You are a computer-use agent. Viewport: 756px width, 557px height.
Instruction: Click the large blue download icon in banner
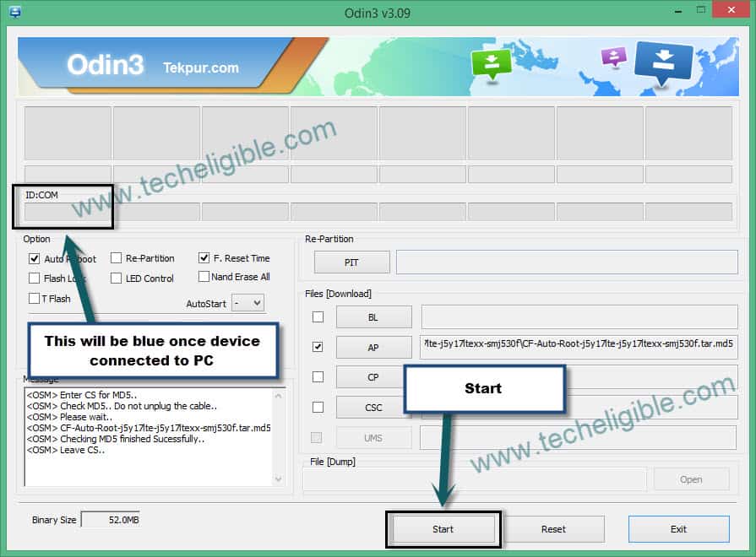pyautogui.click(x=664, y=62)
